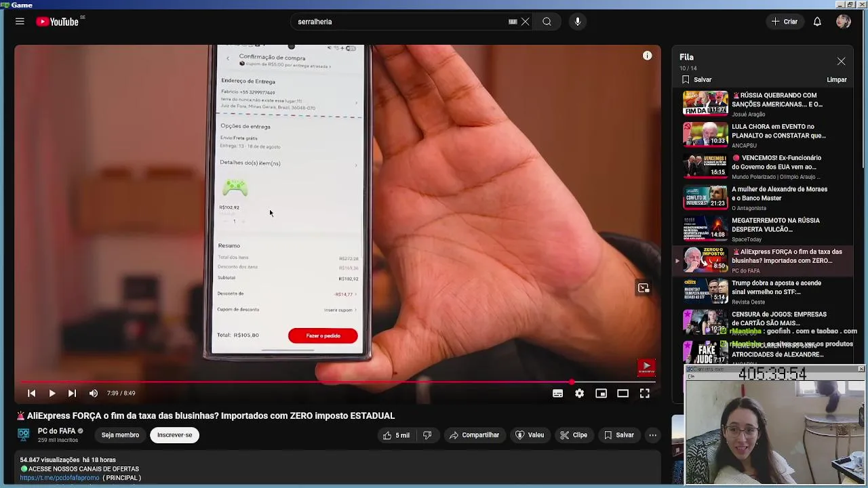Click the channel watermark in the video corner
The image size is (868, 488).
tap(646, 367)
